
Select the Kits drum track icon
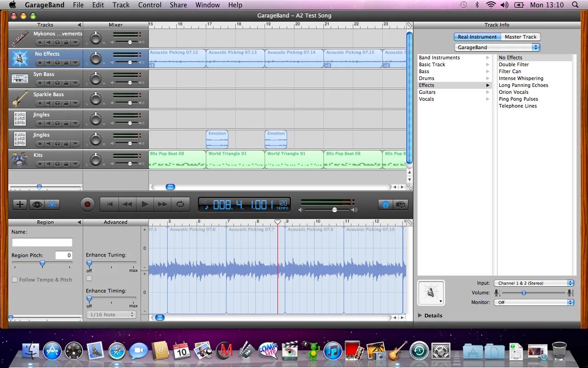pos(20,160)
